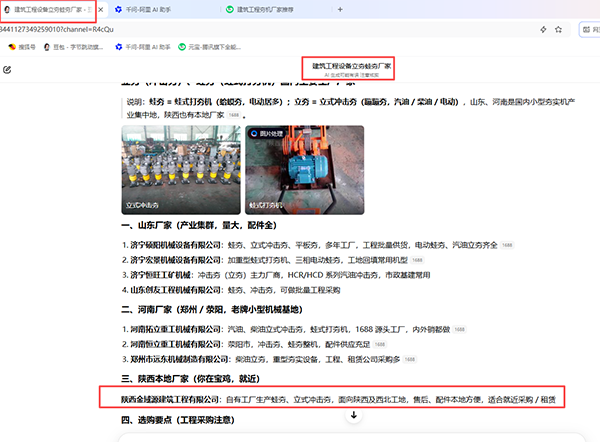600x442 pixels.
Task: Open the 豆包 - 字节跳动 bookmark
Action: [73, 47]
